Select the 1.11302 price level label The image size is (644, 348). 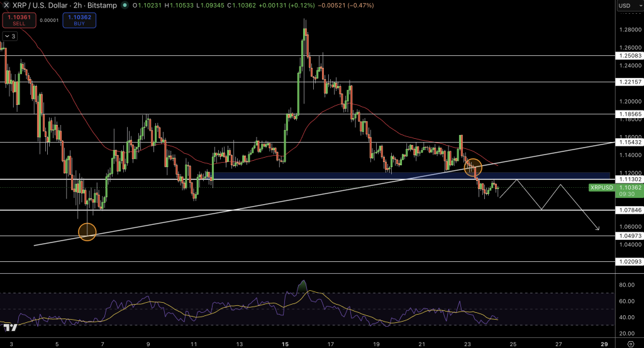[630, 179]
